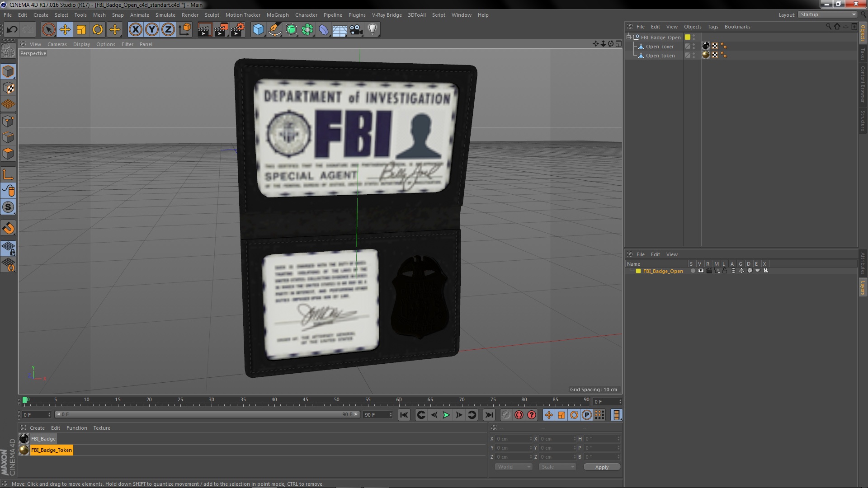Toggle layer render visibility clapper icon
Screen dimensions: 868x488
(709, 271)
